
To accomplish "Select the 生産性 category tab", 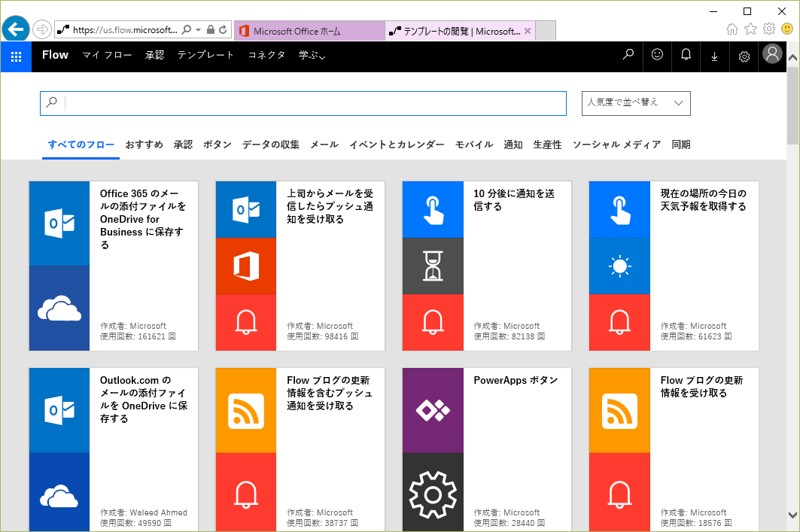I will pos(547,145).
